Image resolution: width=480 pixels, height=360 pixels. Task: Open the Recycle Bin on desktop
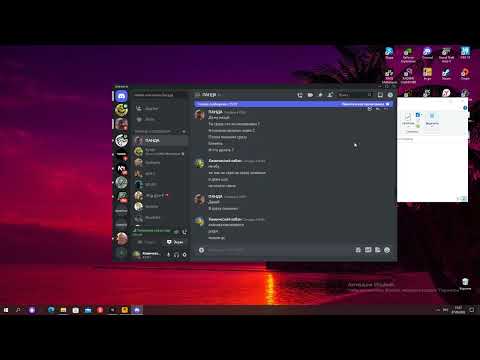[x=465, y=284]
